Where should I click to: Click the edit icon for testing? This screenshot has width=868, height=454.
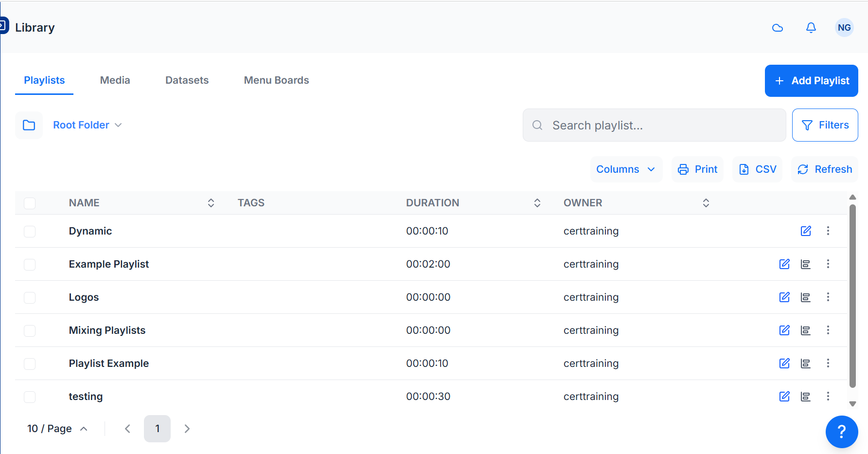pyautogui.click(x=784, y=396)
